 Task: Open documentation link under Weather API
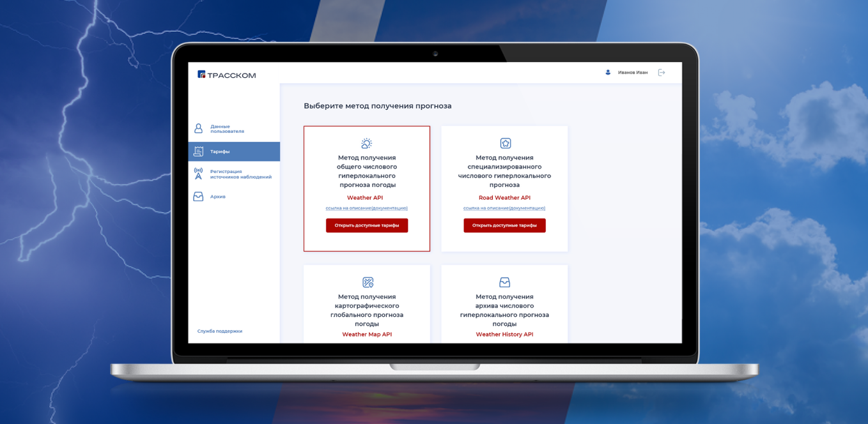[366, 208]
